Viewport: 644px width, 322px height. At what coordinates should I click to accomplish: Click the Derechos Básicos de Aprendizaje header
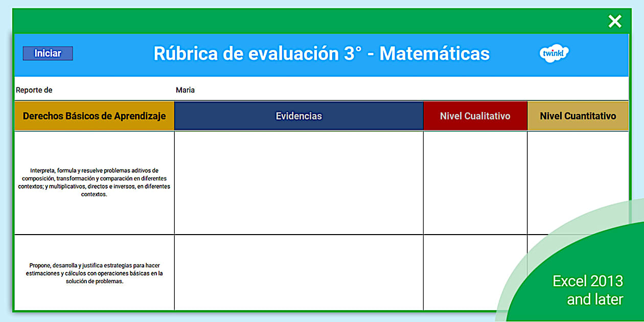point(94,116)
